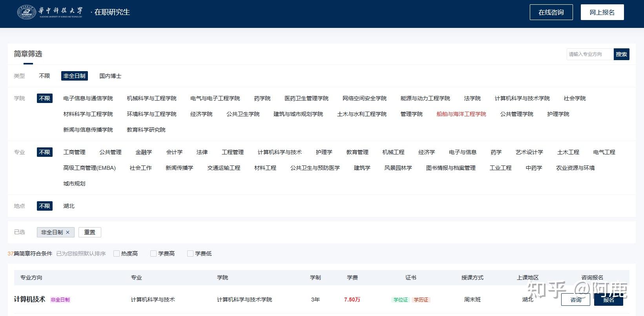Filter by 公共管理学院
This screenshot has height=316, width=644.
[x=517, y=114]
